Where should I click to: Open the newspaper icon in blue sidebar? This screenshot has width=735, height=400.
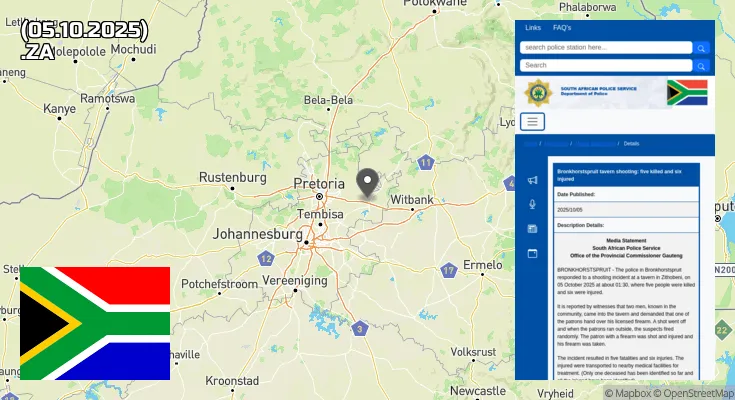[x=532, y=229]
